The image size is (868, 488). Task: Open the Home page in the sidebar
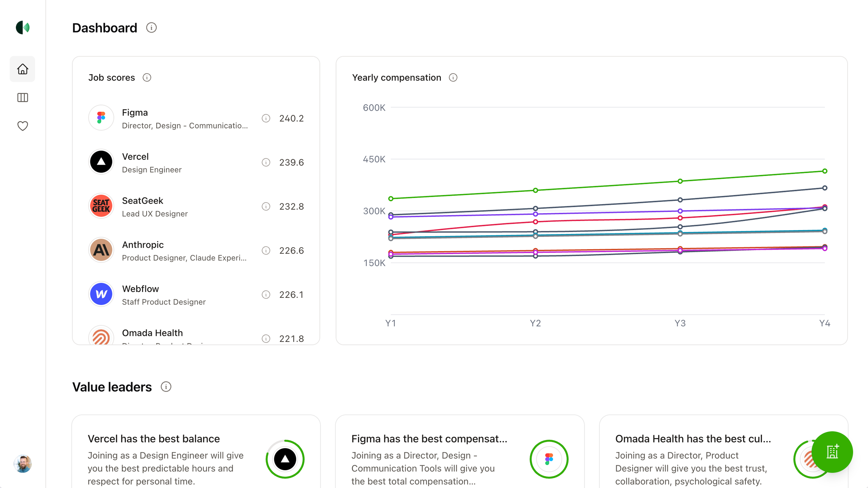[23, 69]
